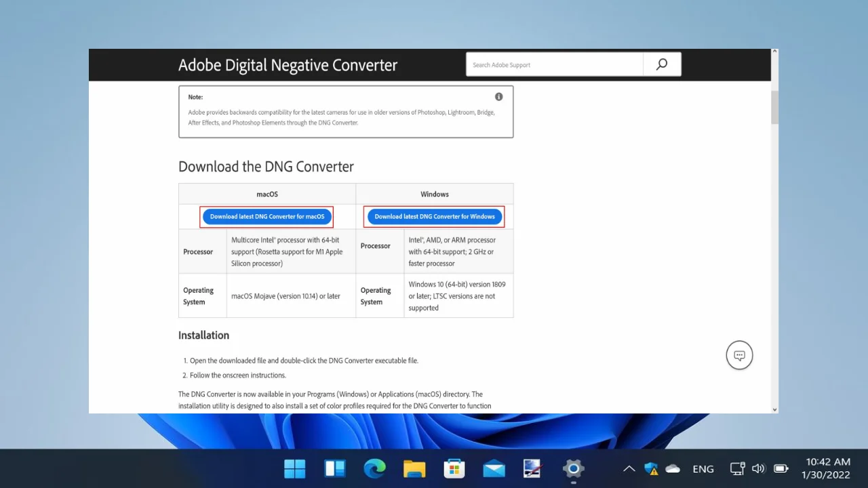Open File Explorer from the taskbar
Viewport: 868px width, 488px height.
pos(414,468)
